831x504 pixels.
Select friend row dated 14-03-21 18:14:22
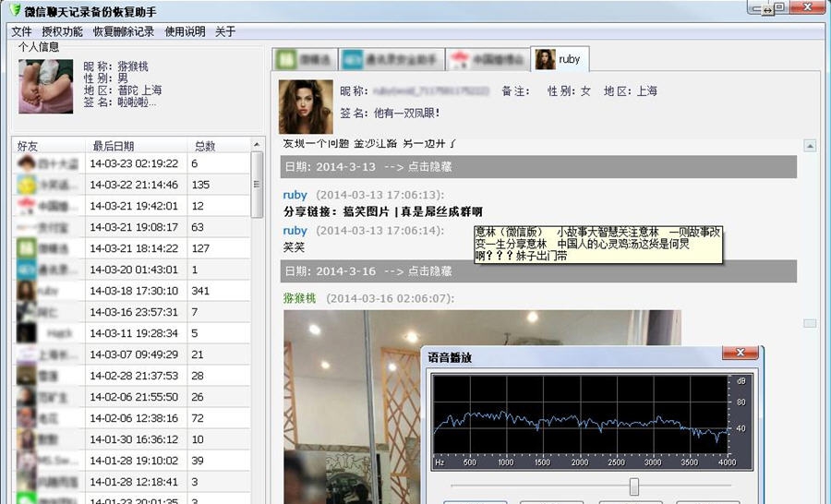(132, 248)
